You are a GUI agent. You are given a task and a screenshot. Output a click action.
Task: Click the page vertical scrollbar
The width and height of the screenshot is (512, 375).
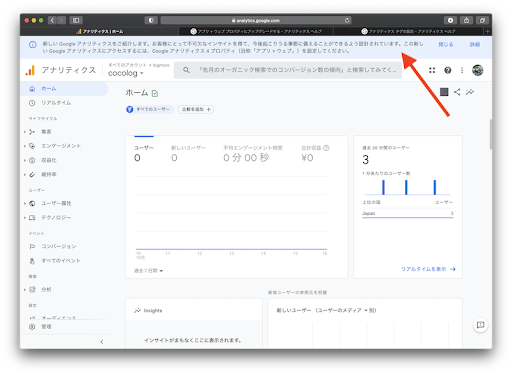pos(491,134)
